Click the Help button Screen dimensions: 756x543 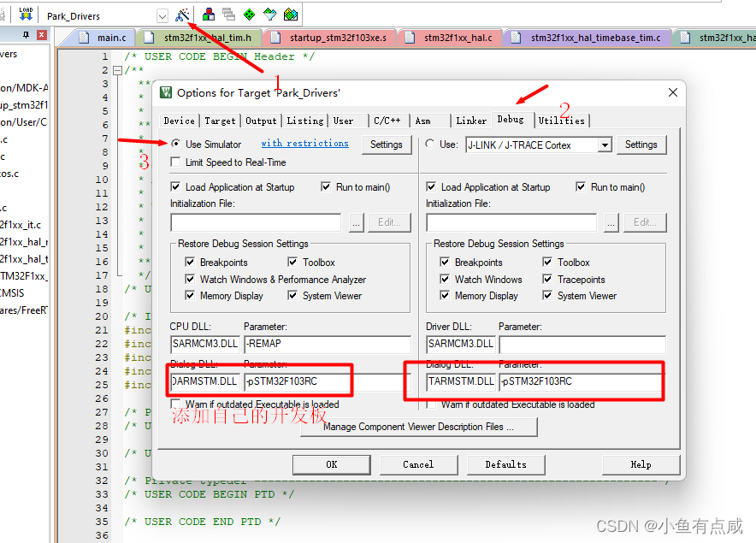[x=641, y=465]
